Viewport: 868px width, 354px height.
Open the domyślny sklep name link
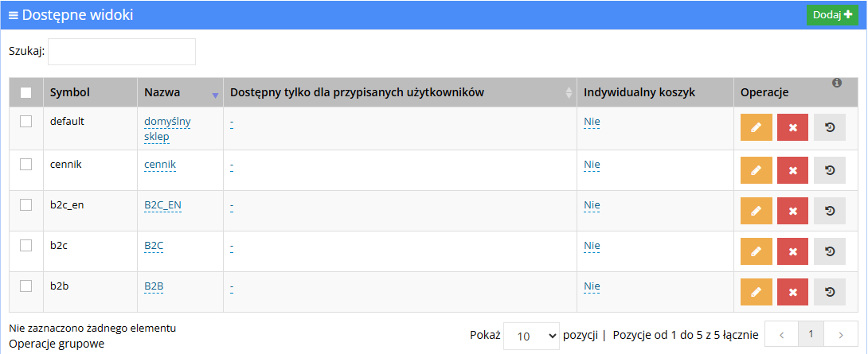click(167, 128)
